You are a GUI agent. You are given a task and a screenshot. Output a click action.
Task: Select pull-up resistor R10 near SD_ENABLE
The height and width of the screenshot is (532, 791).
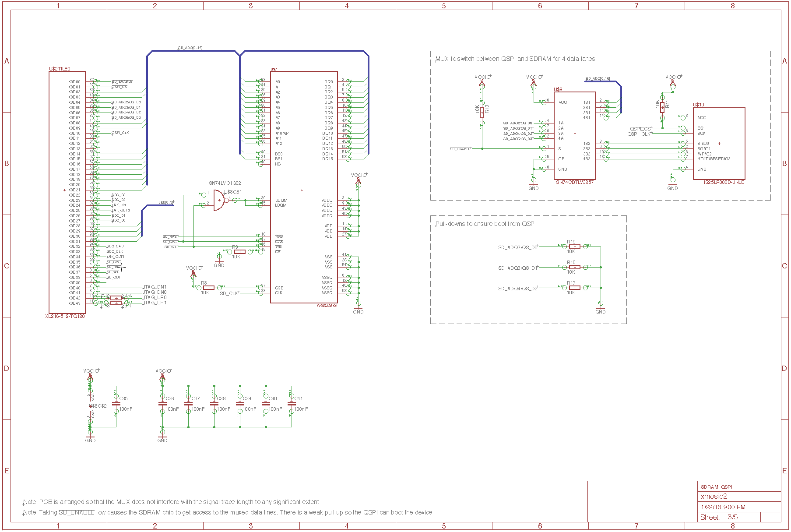(482, 113)
